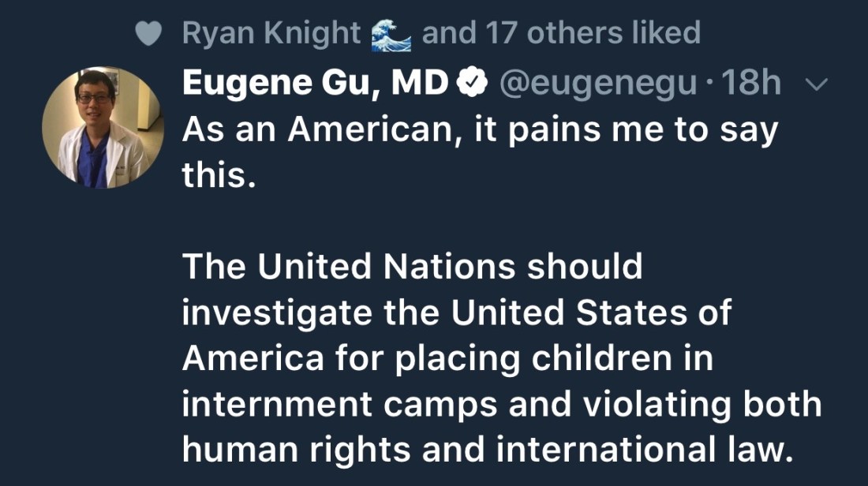This screenshot has height=486, width=868.
Task: Click "and 17 others liked" text
Action: pos(561,33)
